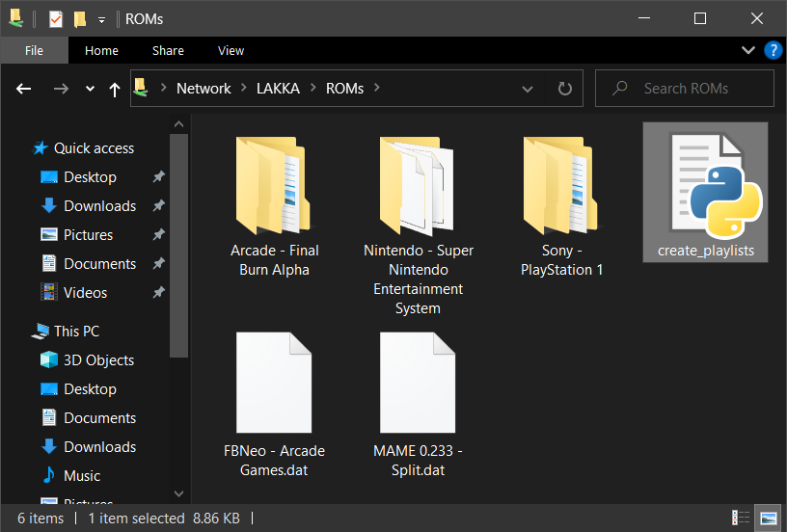Refresh the ROMs folder view

(x=564, y=89)
